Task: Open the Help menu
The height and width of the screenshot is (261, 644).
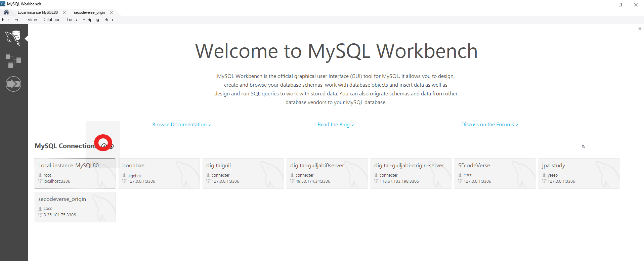Action: (109, 20)
